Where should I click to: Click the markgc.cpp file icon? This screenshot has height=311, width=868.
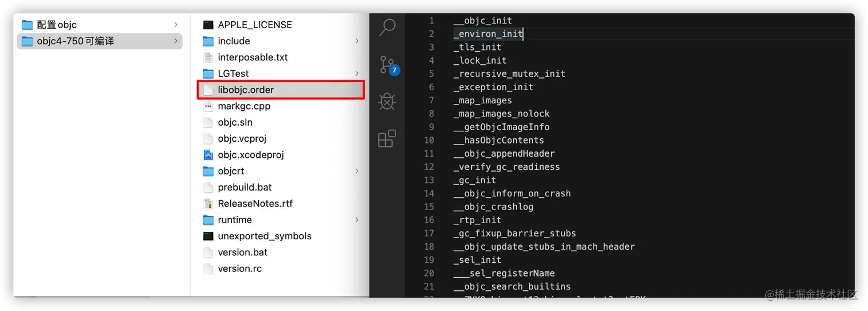[208, 106]
